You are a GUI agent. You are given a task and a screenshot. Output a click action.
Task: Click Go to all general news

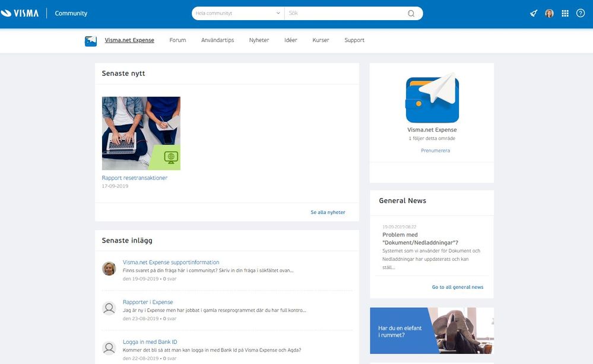tap(458, 287)
